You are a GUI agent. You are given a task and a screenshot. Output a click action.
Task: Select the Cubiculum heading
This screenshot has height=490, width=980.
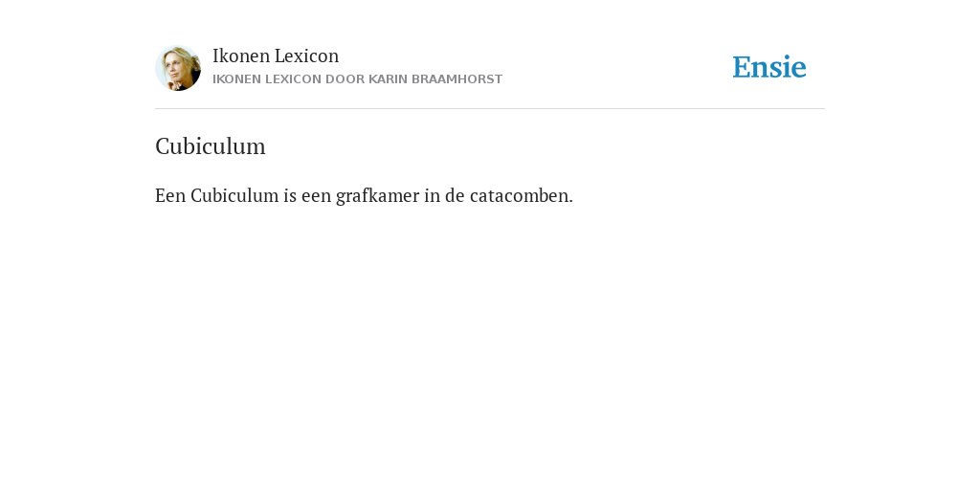[210, 146]
